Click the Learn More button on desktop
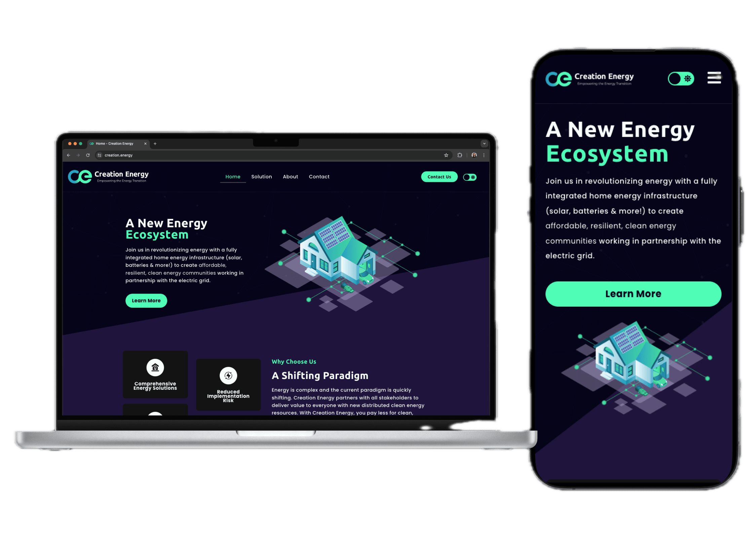The image size is (756, 537). 146,300
